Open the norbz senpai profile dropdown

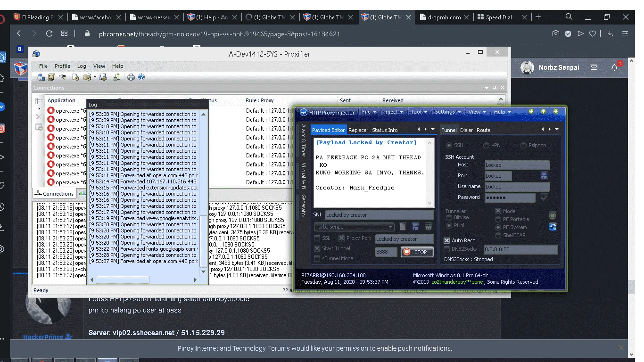click(354, 227)
